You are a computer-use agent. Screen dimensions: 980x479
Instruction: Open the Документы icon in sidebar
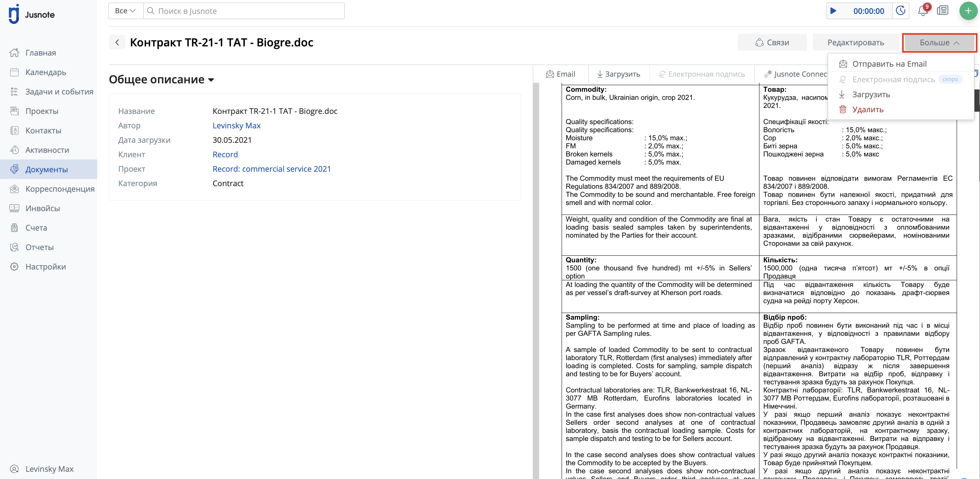point(14,169)
